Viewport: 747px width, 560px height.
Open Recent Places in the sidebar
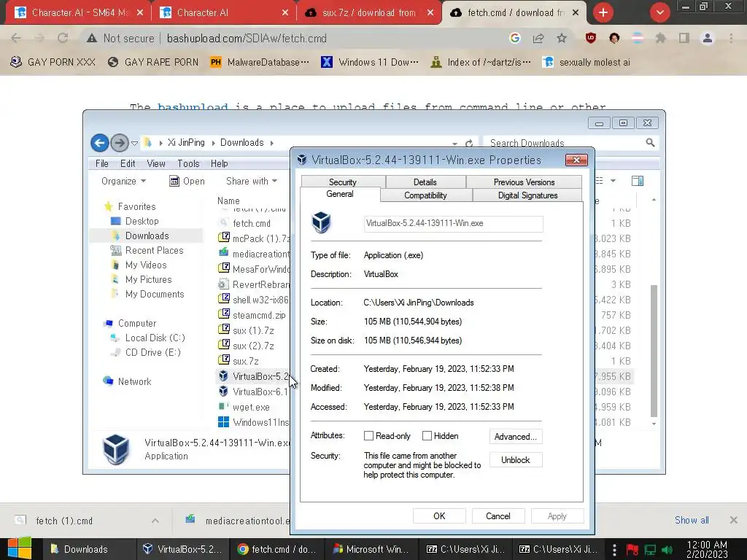coord(155,251)
